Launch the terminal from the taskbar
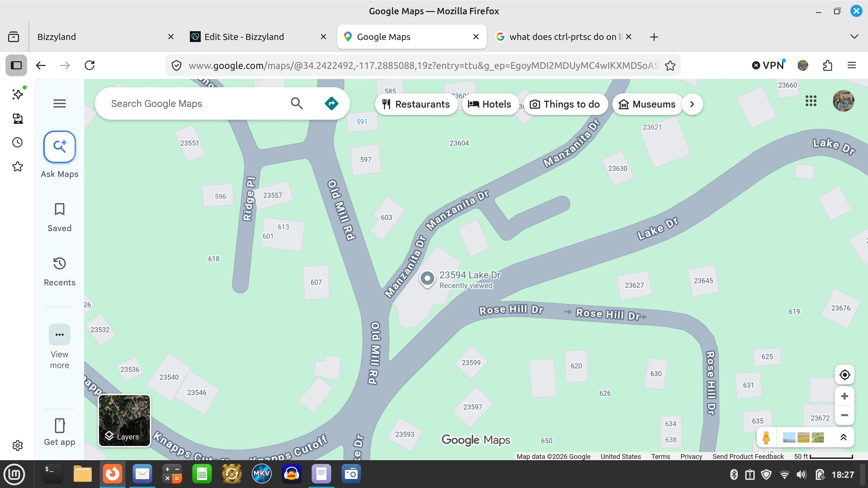This screenshot has height=488, width=868. tap(53, 474)
